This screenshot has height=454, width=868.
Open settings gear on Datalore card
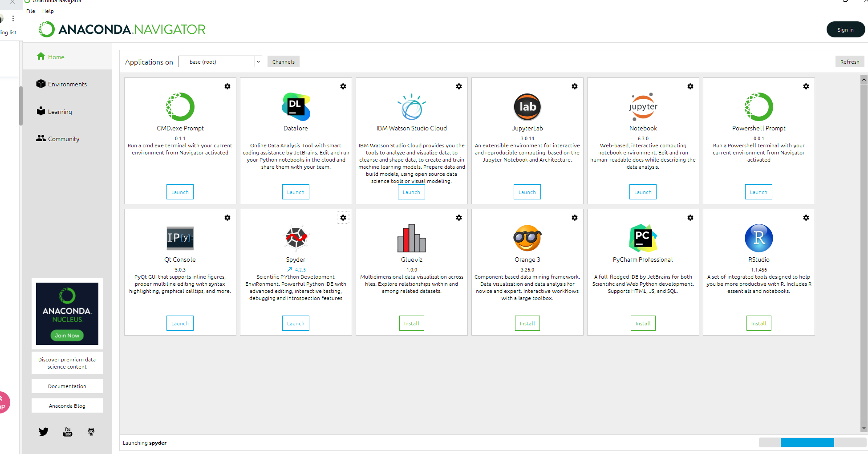343,86
